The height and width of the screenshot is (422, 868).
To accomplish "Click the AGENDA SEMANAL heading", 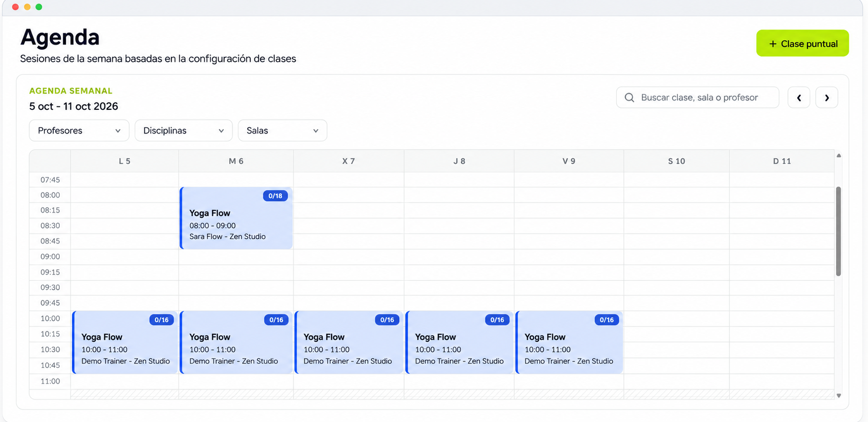I will click(71, 91).
